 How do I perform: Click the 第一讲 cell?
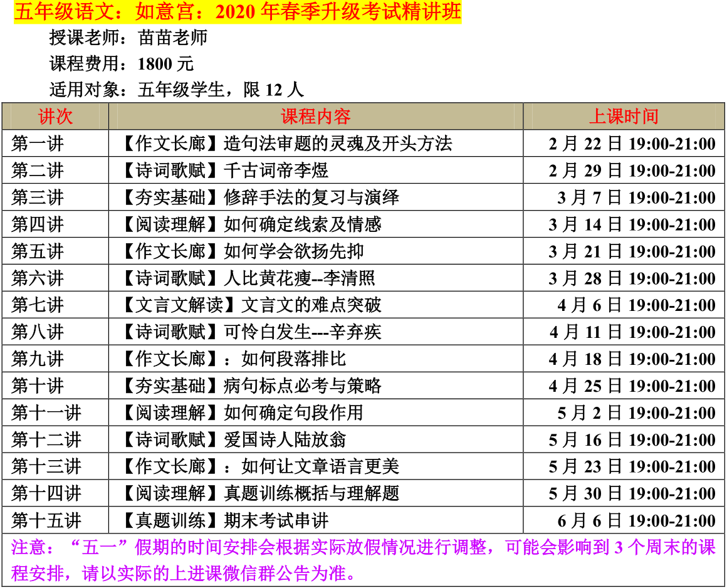click(38, 144)
